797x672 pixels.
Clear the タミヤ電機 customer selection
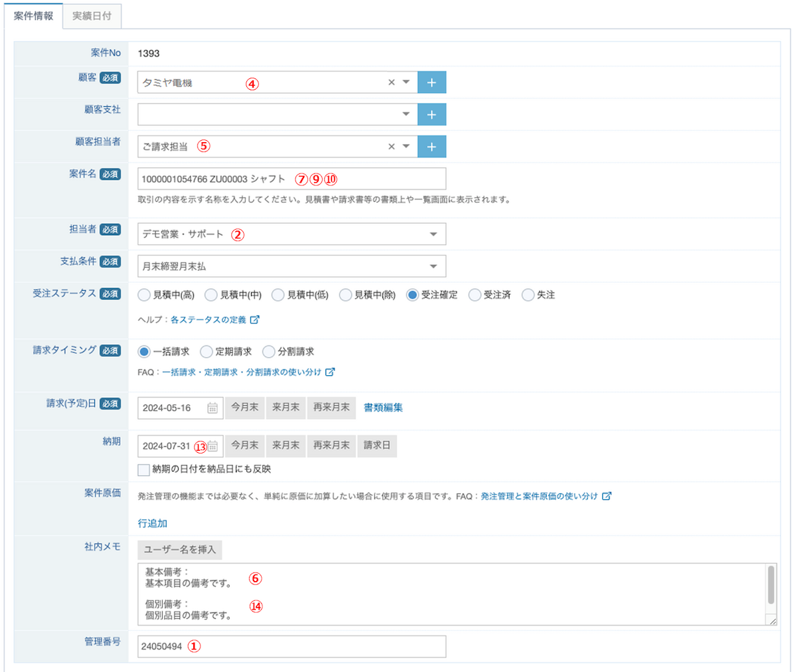click(x=391, y=82)
